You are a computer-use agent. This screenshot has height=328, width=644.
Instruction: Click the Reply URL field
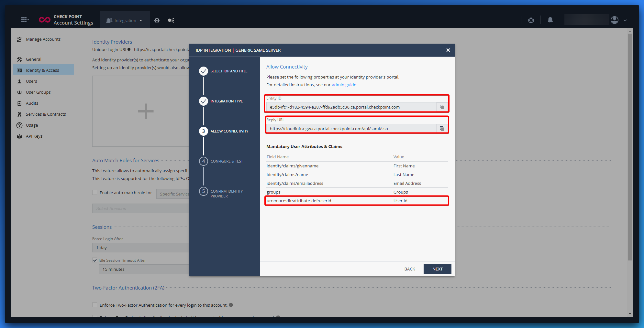pyautogui.click(x=351, y=129)
